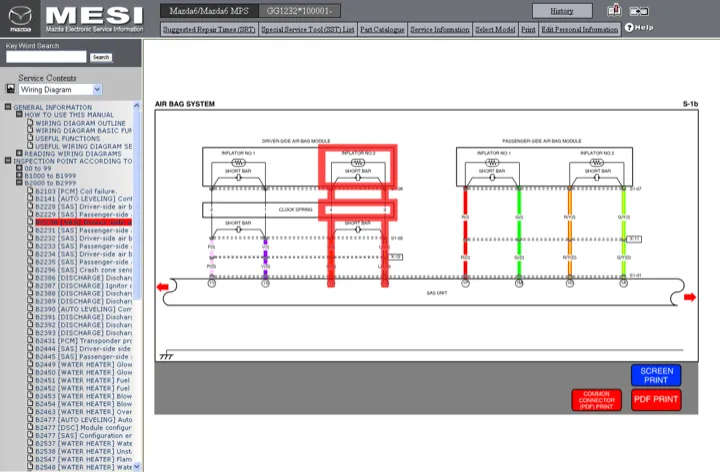Click page icon beside B2296 Crash zone sensor

pos(30,270)
